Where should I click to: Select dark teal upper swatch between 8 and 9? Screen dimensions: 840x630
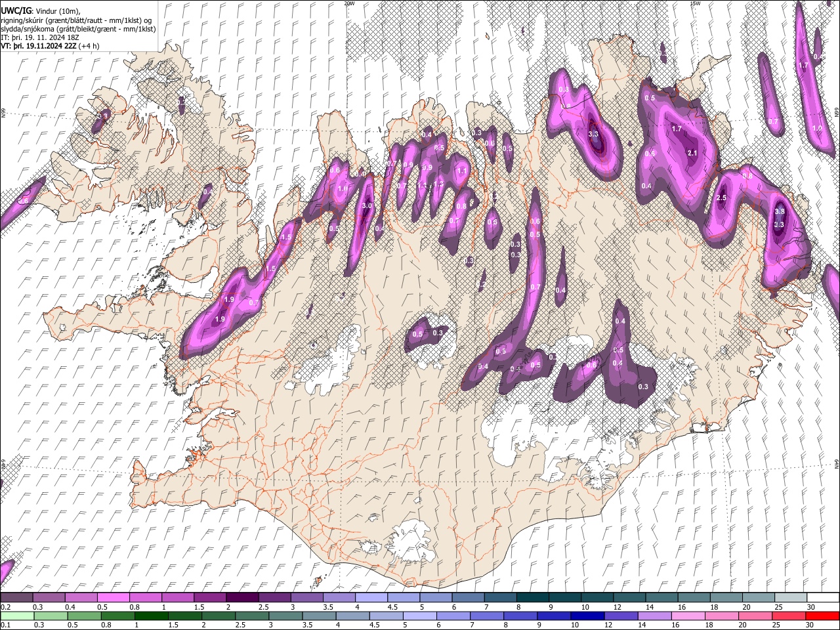point(532,598)
